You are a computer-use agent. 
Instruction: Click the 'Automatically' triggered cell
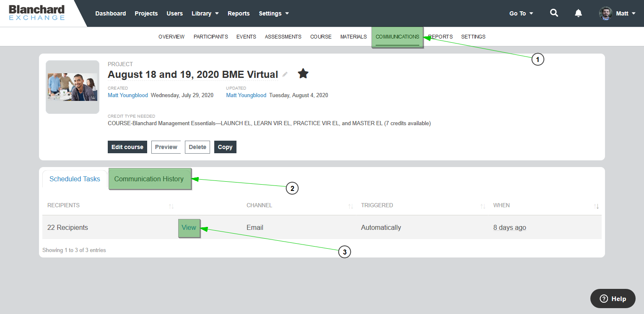(x=381, y=227)
